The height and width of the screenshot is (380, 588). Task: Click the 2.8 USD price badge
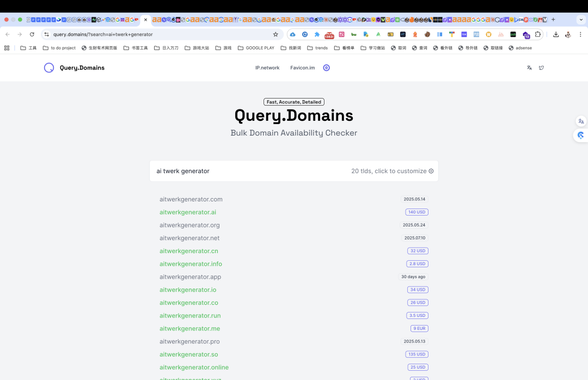[417, 264]
